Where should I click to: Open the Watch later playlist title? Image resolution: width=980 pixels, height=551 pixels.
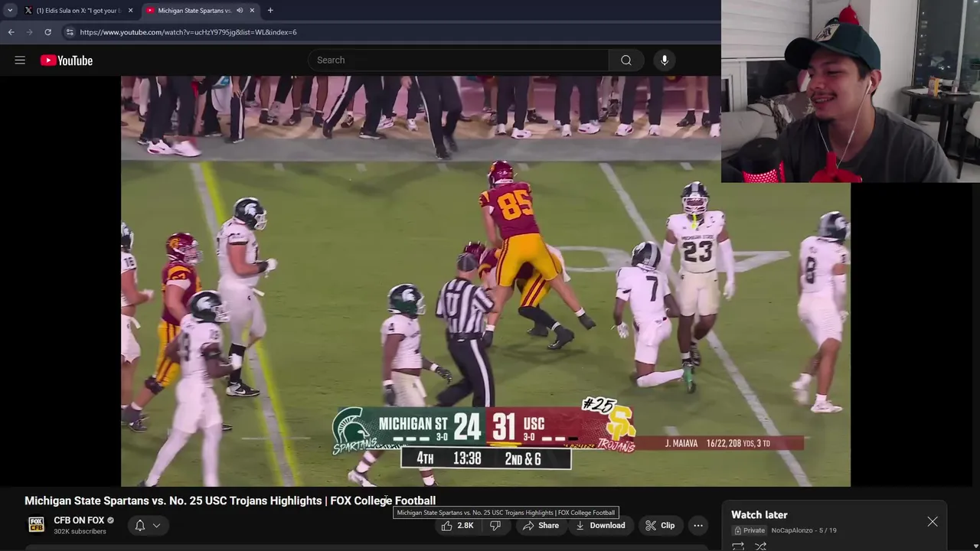click(759, 515)
